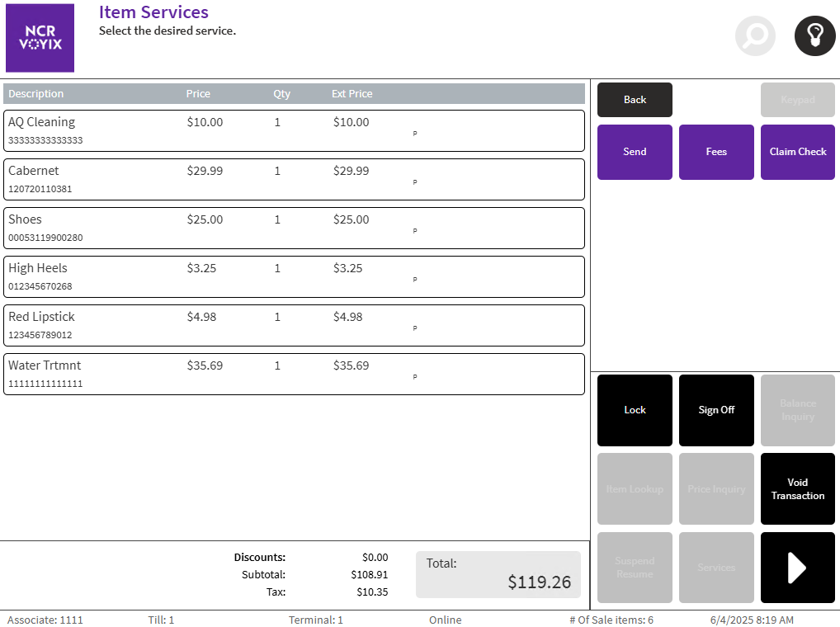Click the Void Transaction button

tap(797, 489)
